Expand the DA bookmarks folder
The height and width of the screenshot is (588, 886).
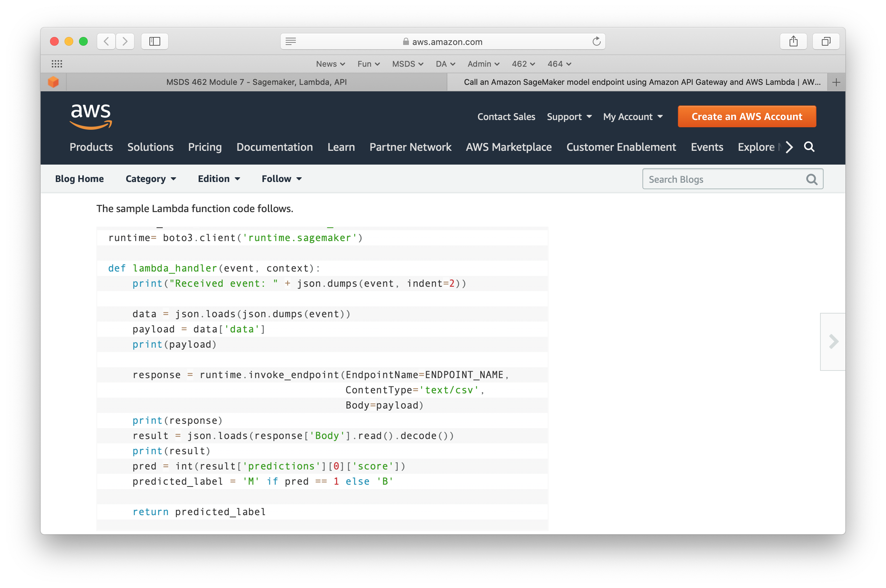pyautogui.click(x=446, y=64)
